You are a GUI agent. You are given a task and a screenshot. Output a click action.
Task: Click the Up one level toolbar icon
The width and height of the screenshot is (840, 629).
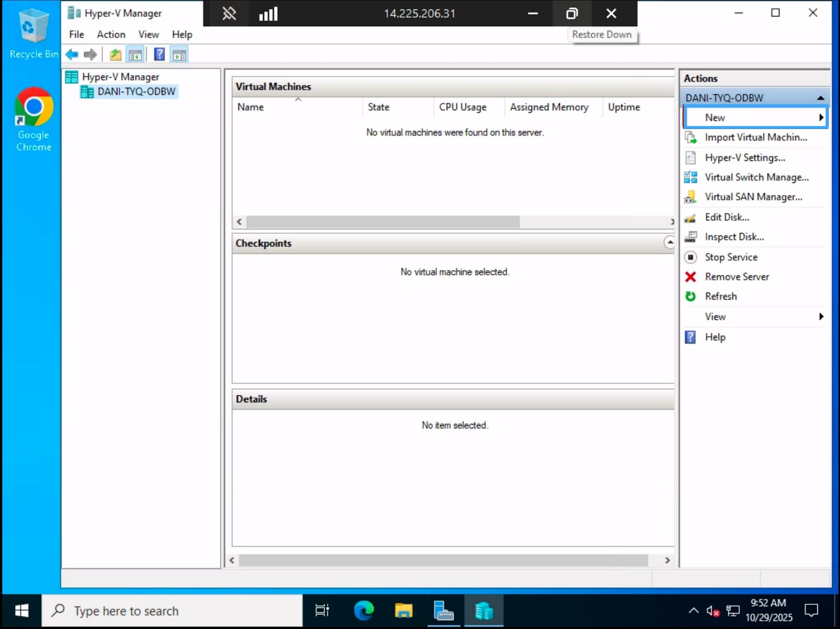point(115,55)
